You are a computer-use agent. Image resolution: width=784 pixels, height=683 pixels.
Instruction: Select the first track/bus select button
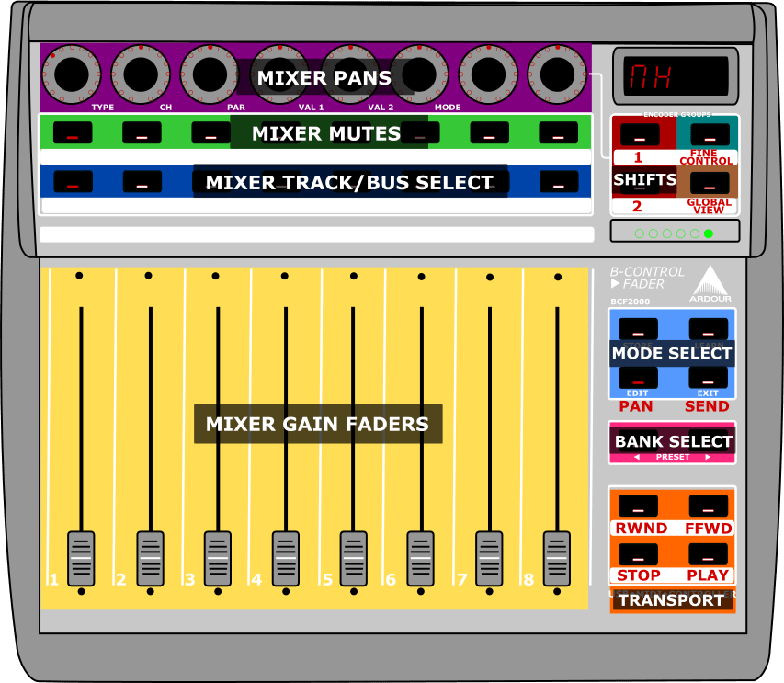73,181
